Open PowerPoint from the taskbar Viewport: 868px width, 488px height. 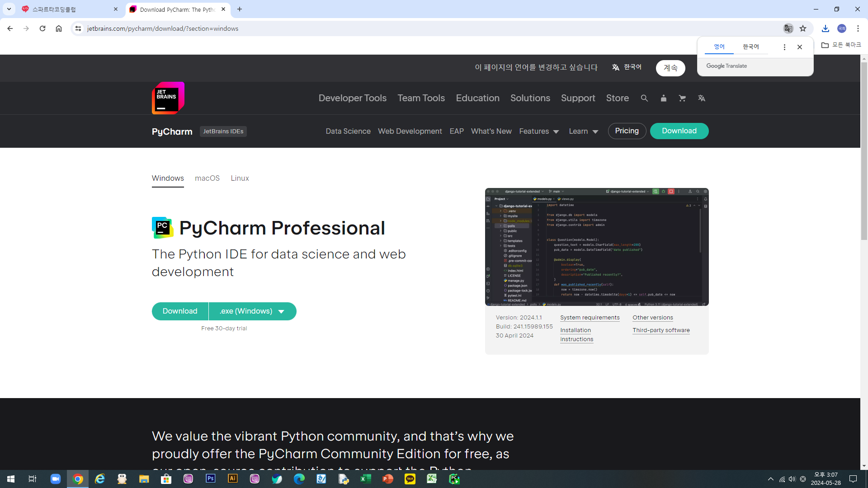click(x=388, y=479)
